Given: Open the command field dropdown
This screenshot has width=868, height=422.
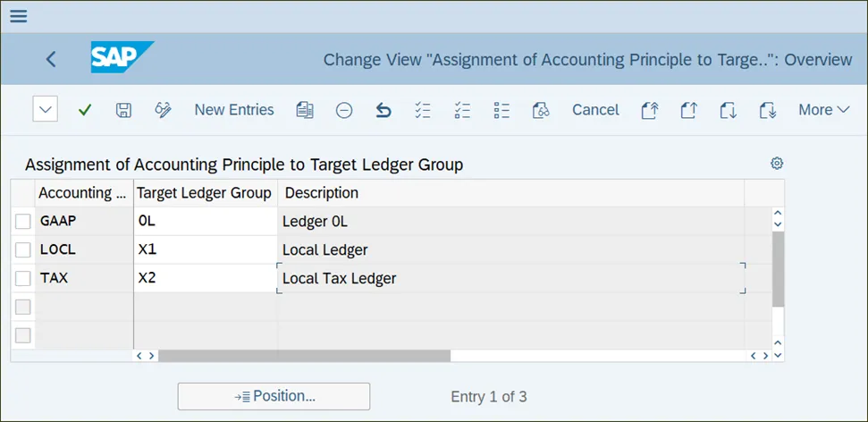Looking at the screenshot, I should point(46,110).
